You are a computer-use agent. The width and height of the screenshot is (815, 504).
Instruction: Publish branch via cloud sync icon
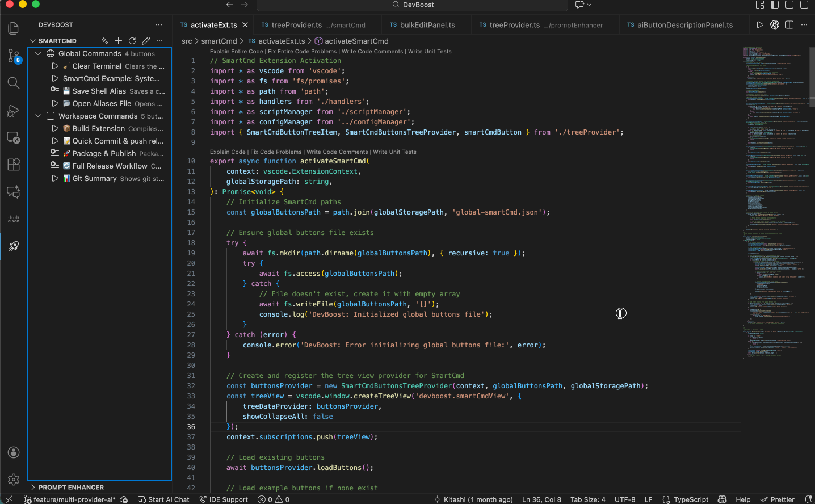pos(124,499)
